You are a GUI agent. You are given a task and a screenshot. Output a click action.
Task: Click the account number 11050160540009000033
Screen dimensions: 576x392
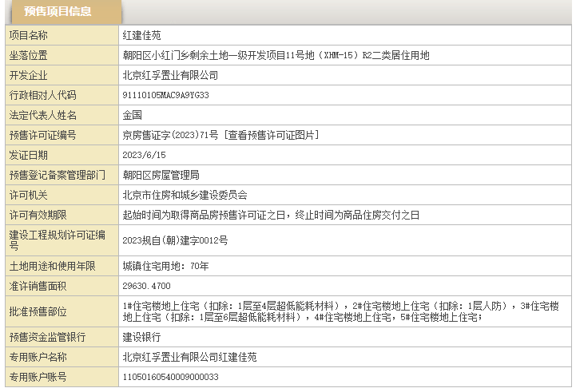(170, 377)
